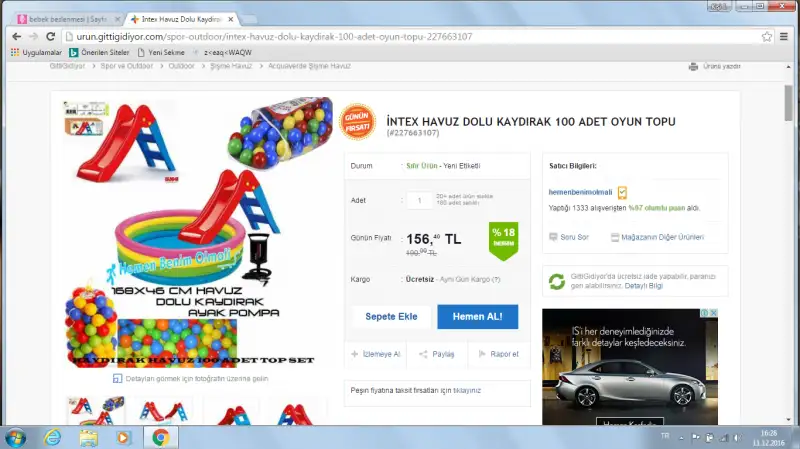Open the Outdoor breadcrumb link
This screenshot has height=449, width=800.
(181, 66)
